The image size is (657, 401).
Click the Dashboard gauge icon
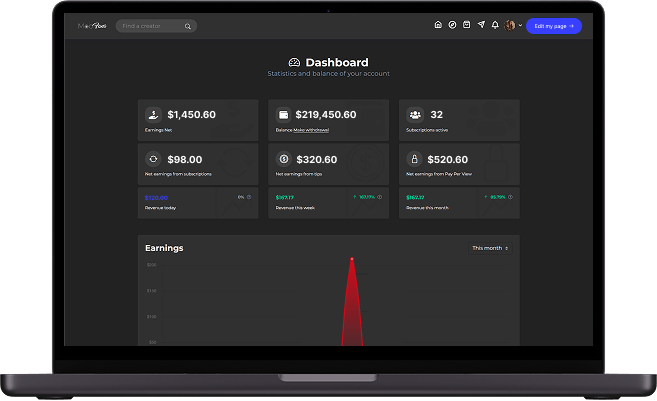click(x=294, y=62)
